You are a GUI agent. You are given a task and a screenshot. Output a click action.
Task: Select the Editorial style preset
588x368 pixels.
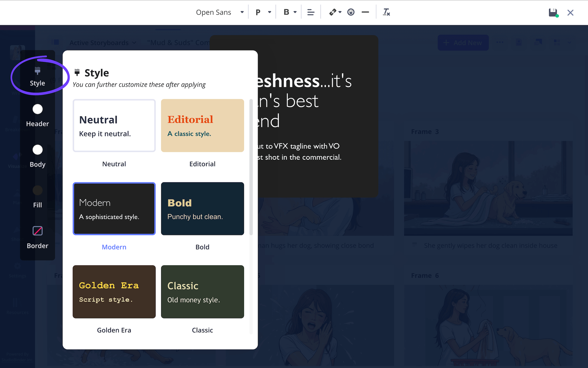click(x=202, y=126)
